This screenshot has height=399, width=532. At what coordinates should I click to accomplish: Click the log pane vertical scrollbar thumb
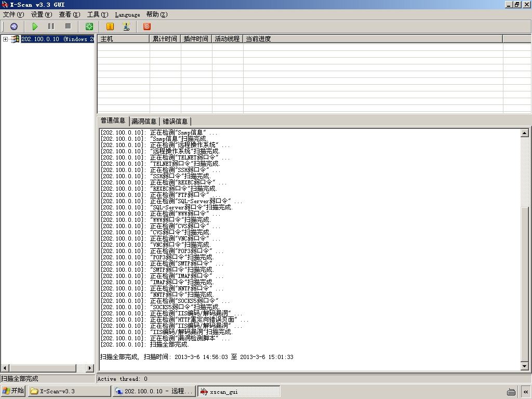[525, 284]
